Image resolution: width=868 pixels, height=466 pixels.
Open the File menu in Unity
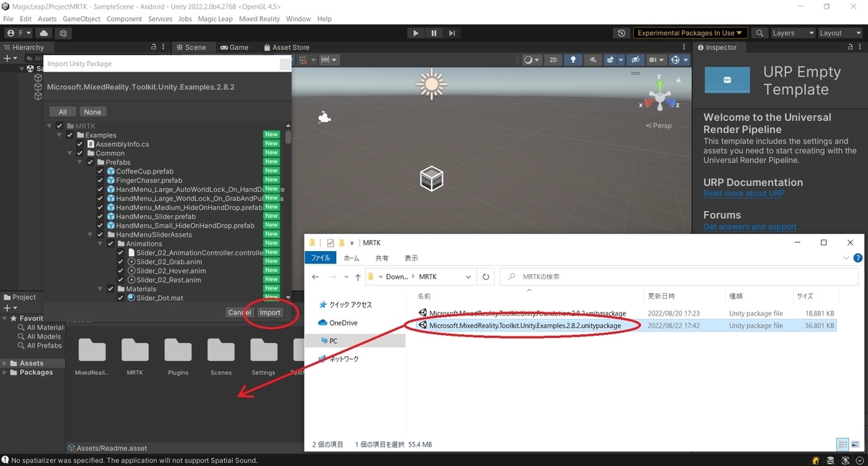9,19
